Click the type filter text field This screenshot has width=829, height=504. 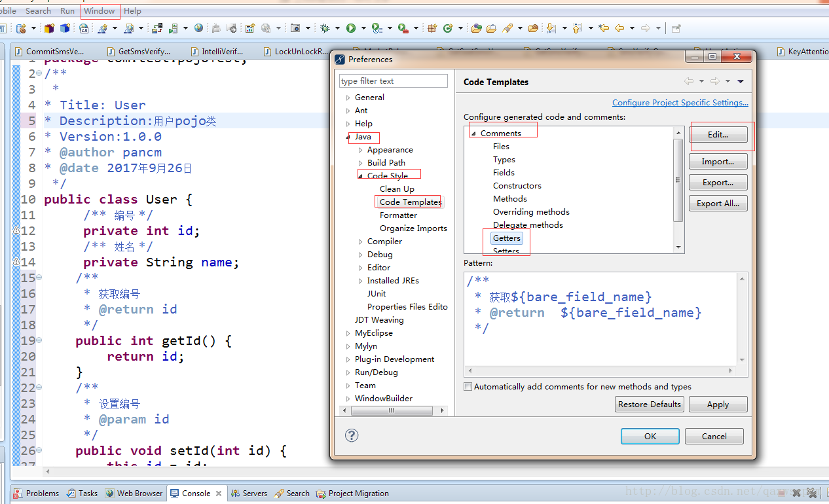coord(394,81)
